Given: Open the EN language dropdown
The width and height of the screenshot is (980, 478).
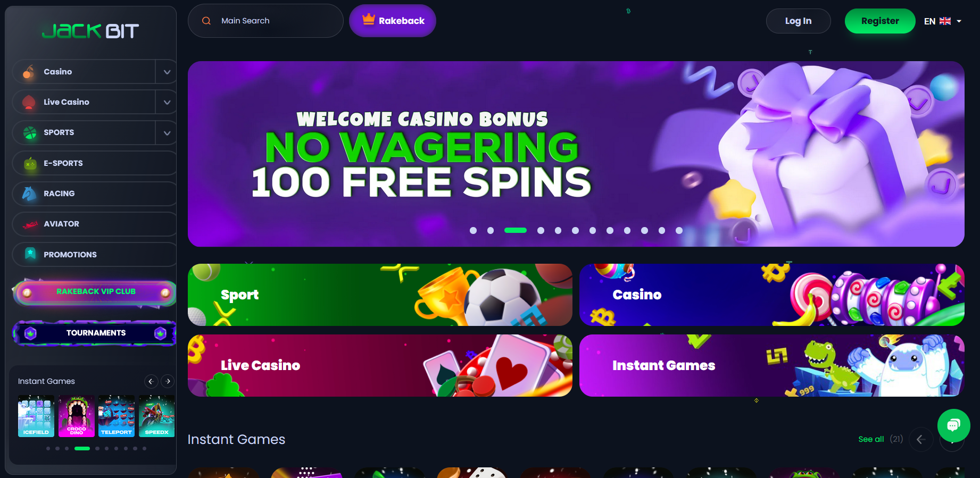Looking at the screenshot, I should point(943,21).
